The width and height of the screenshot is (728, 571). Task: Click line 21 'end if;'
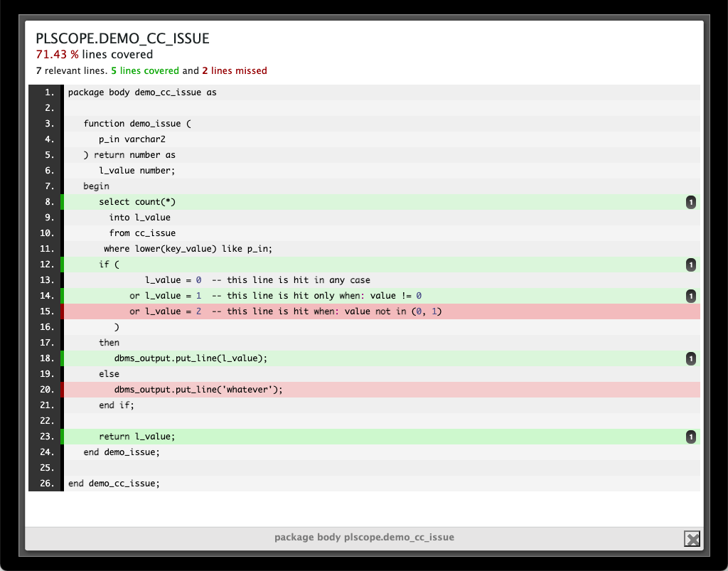[117, 405]
